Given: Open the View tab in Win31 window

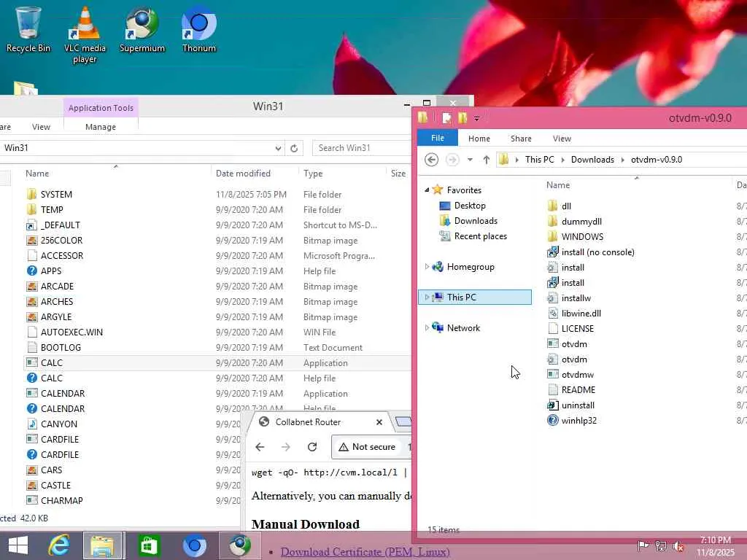Looking at the screenshot, I should (x=41, y=127).
